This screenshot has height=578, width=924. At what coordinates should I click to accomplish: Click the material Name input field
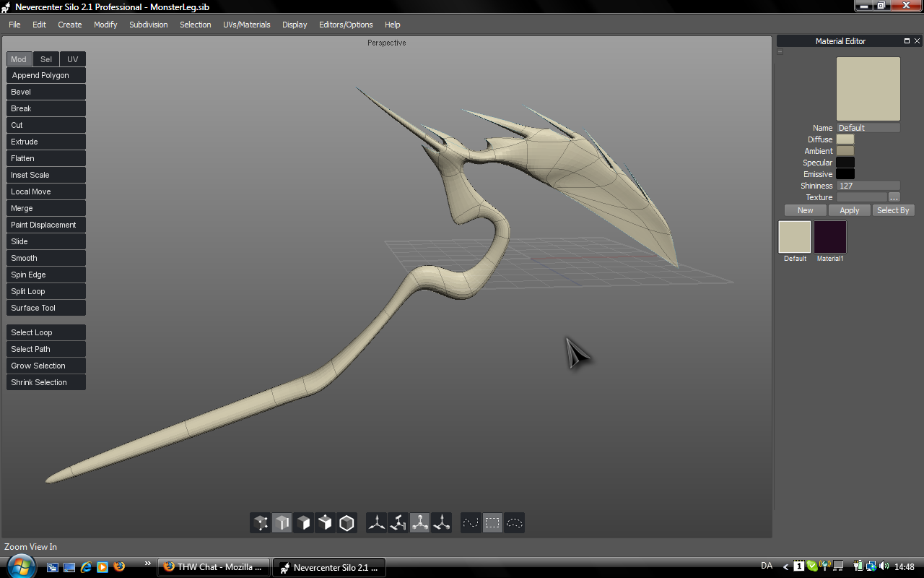click(868, 128)
